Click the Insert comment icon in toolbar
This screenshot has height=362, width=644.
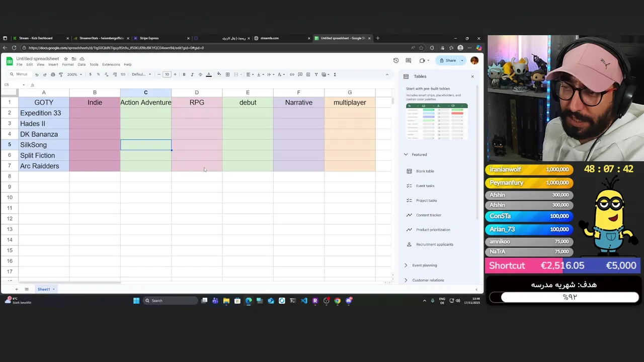(300, 74)
